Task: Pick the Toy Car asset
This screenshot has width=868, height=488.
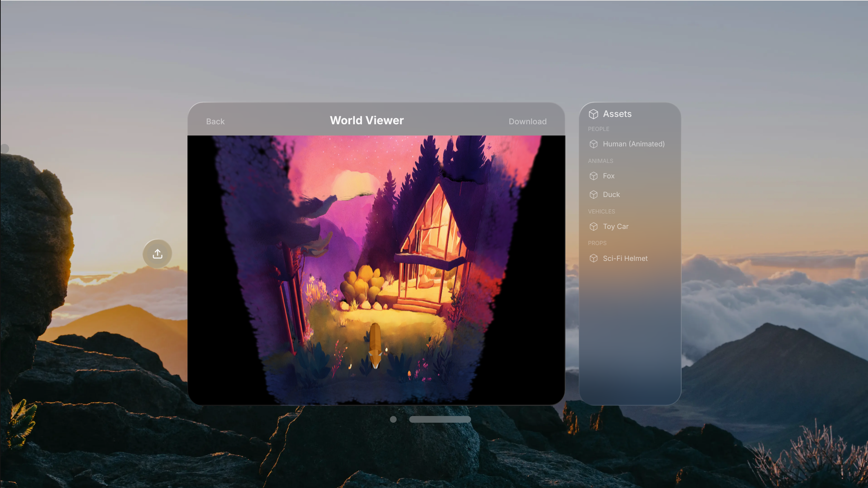Action: pos(616,226)
